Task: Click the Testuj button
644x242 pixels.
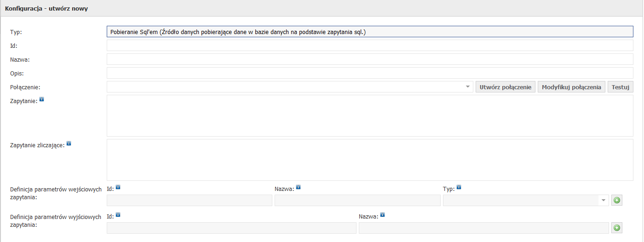Action: pos(621,87)
